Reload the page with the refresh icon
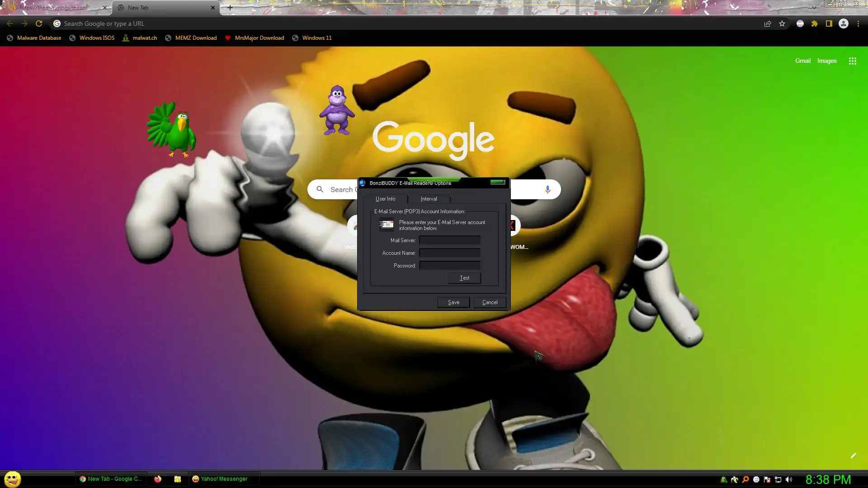The width and height of the screenshot is (868, 488). 39,24
